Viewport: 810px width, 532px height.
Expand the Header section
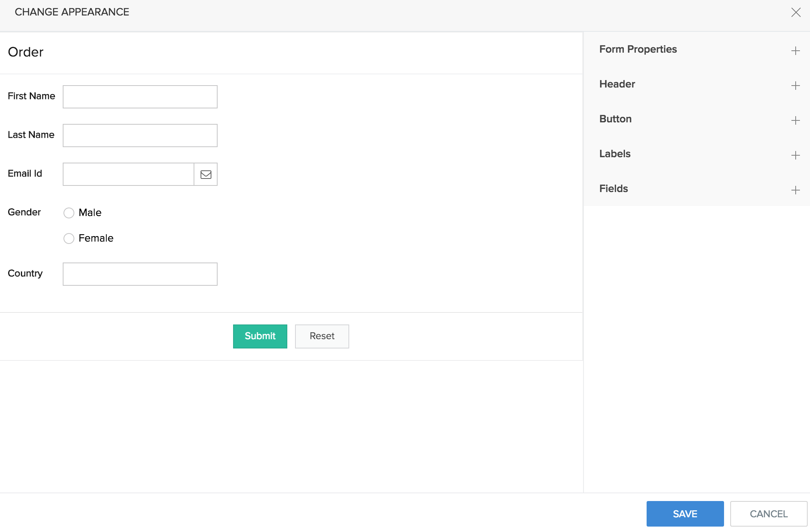click(796, 85)
